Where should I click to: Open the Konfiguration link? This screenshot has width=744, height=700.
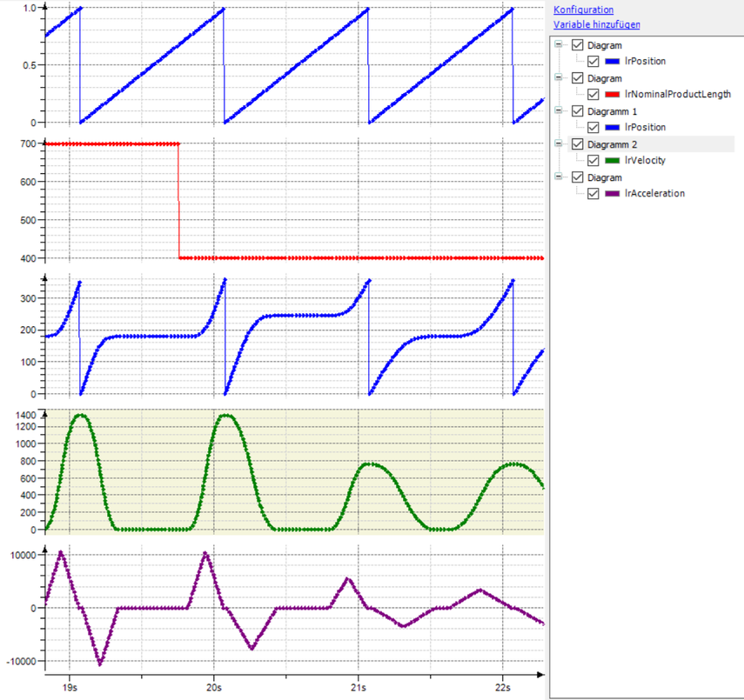click(x=583, y=10)
